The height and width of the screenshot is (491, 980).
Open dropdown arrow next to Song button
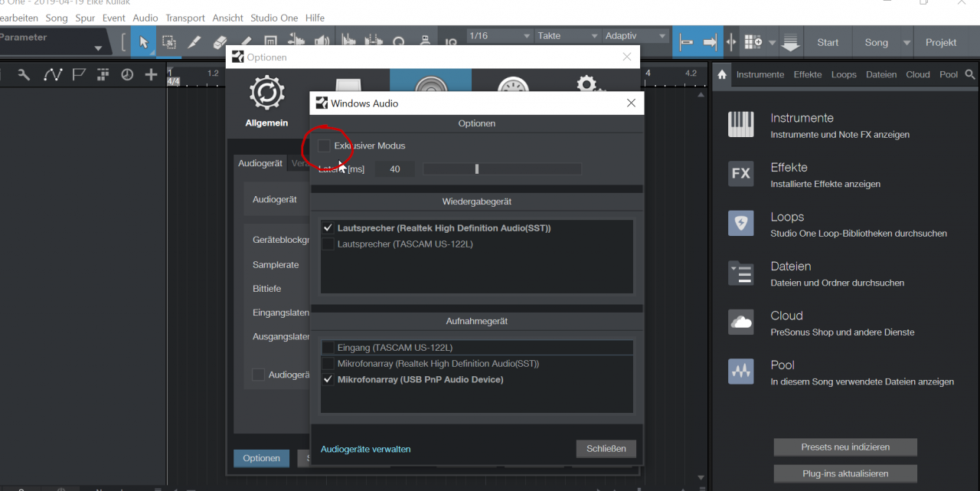907,43
